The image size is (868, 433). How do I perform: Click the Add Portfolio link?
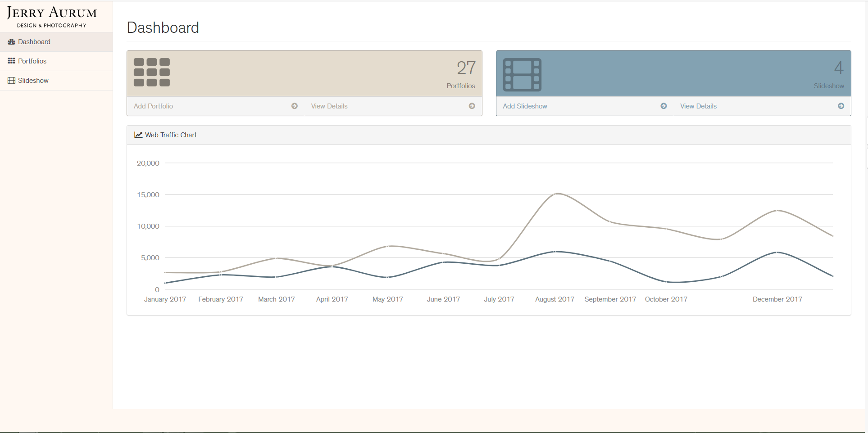point(153,106)
